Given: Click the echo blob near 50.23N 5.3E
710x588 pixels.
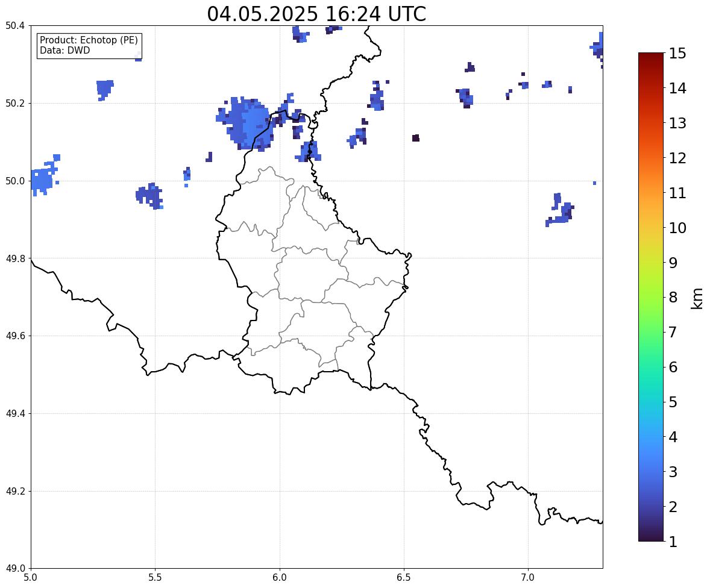Looking at the screenshot, I should [x=105, y=90].
